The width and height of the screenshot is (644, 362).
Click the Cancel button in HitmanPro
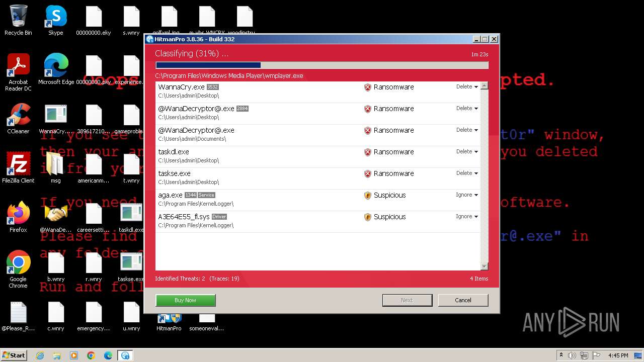[x=463, y=300]
